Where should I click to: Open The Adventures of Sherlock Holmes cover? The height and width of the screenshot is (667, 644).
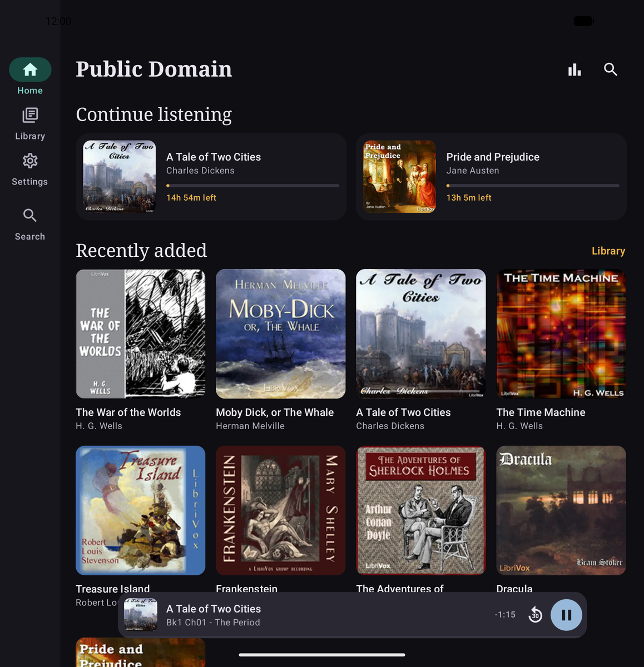tap(421, 510)
